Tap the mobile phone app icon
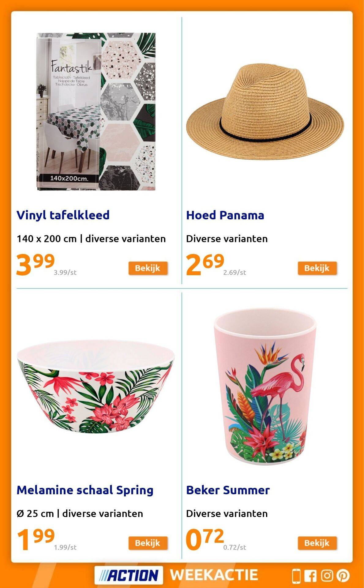Viewport: 364px width, 588px height. tap(296, 576)
